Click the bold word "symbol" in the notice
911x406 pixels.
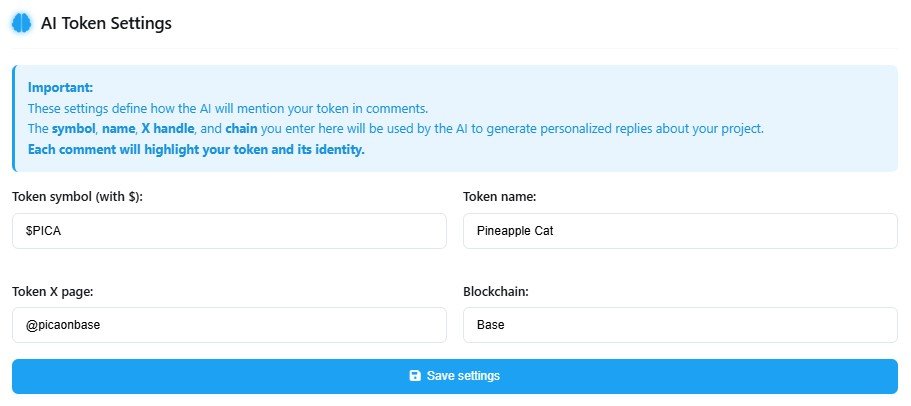74,129
